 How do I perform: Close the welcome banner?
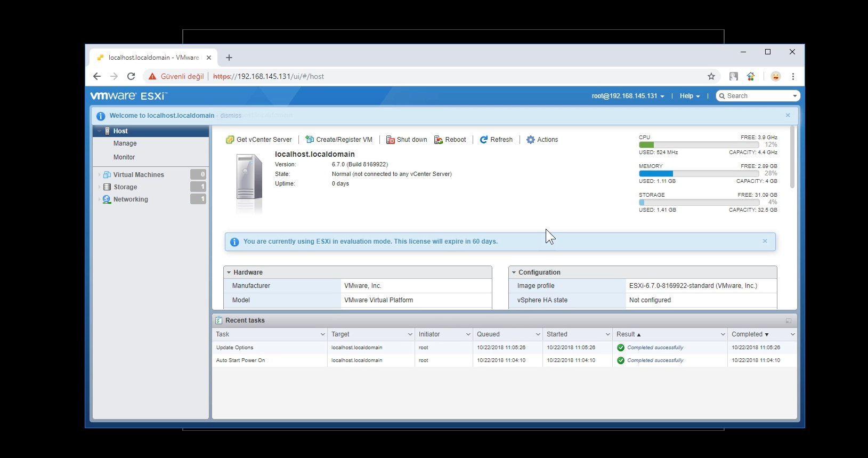click(788, 115)
